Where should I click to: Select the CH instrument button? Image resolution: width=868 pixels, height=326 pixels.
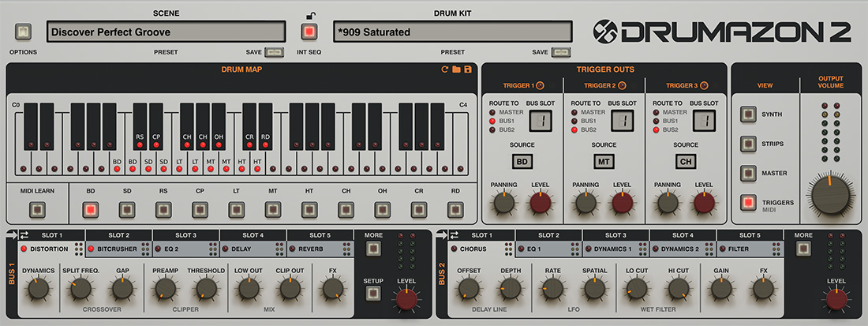coord(346,210)
